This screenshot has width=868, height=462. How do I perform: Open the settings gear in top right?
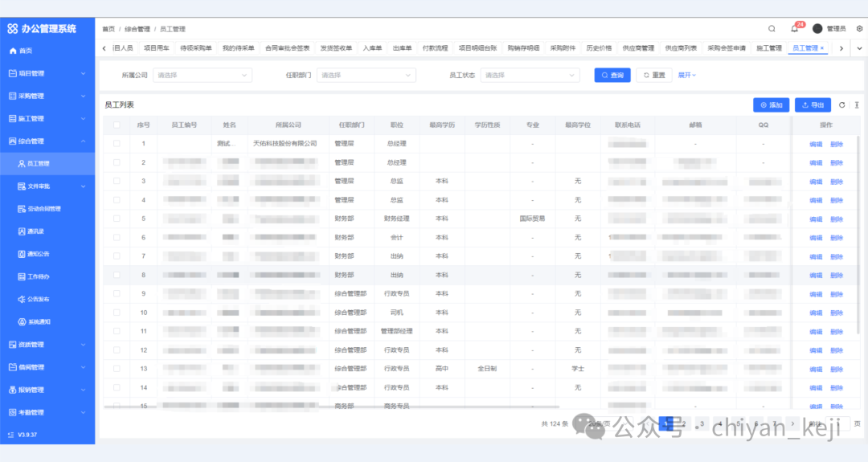point(859,29)
